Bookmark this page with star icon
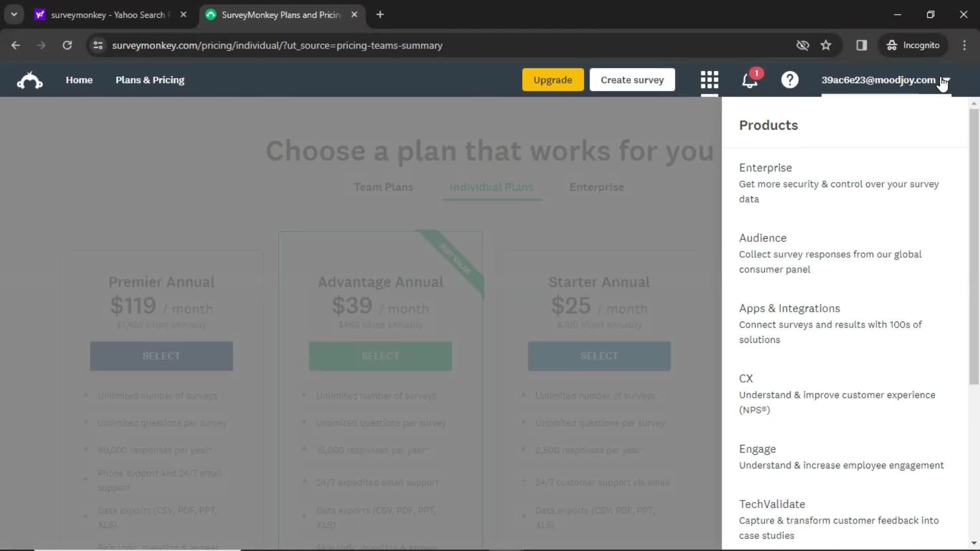Viewport: 980px width, 551px height. pyautogui.click(x=826, y=45)
